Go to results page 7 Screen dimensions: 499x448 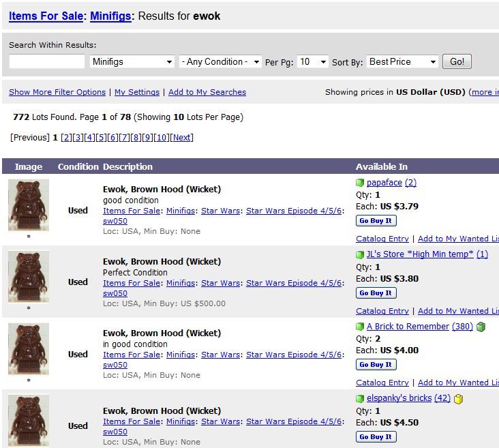(124, 138)
